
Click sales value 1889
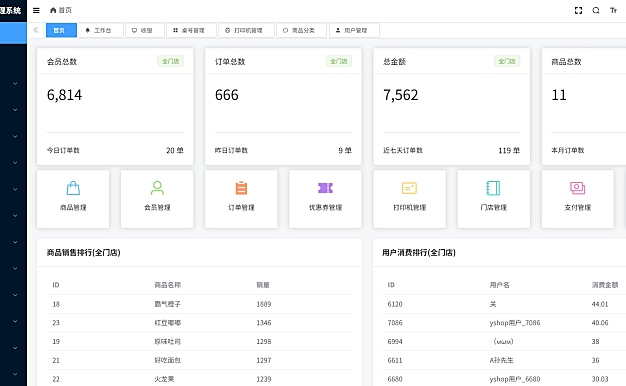tap(263, 304)
